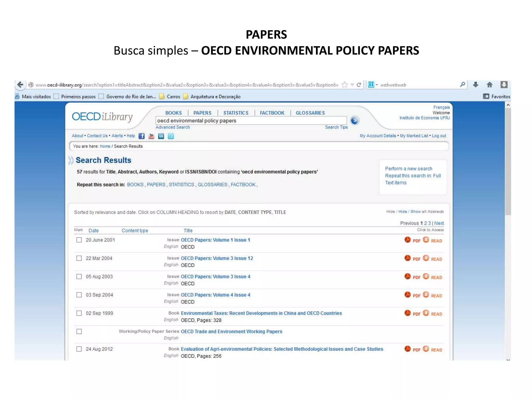
Task: Click Next results page link
Action: [x=439, y=223]
